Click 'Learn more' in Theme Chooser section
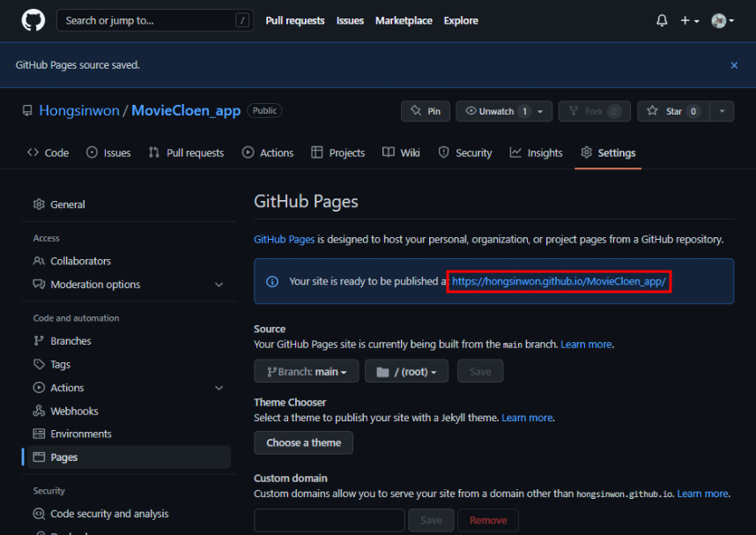 [527, 418]
